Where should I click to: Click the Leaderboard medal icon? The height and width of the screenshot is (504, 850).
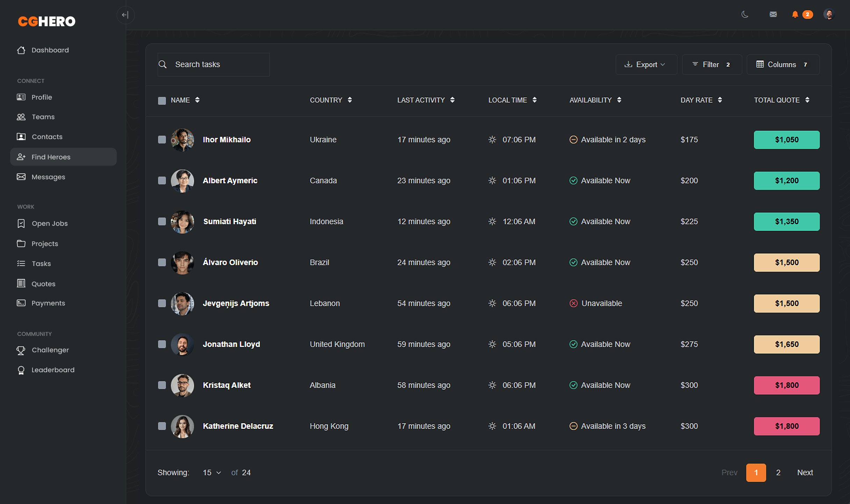click(x=21, y=370)
